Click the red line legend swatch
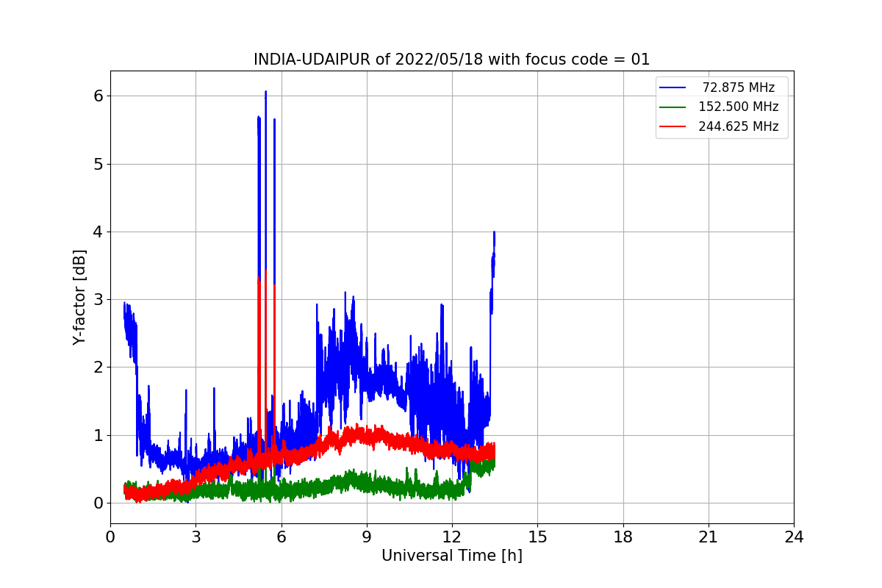 (x=673, y=126)
